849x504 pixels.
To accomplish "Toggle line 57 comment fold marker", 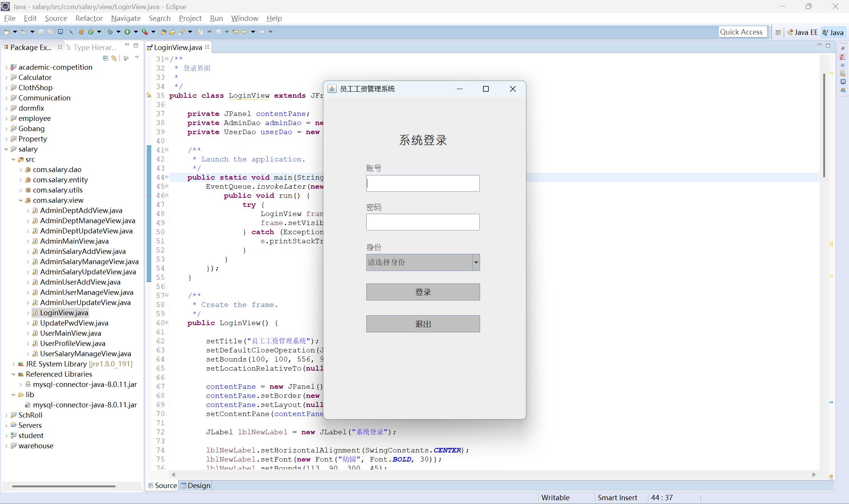I will coord(167,295).
